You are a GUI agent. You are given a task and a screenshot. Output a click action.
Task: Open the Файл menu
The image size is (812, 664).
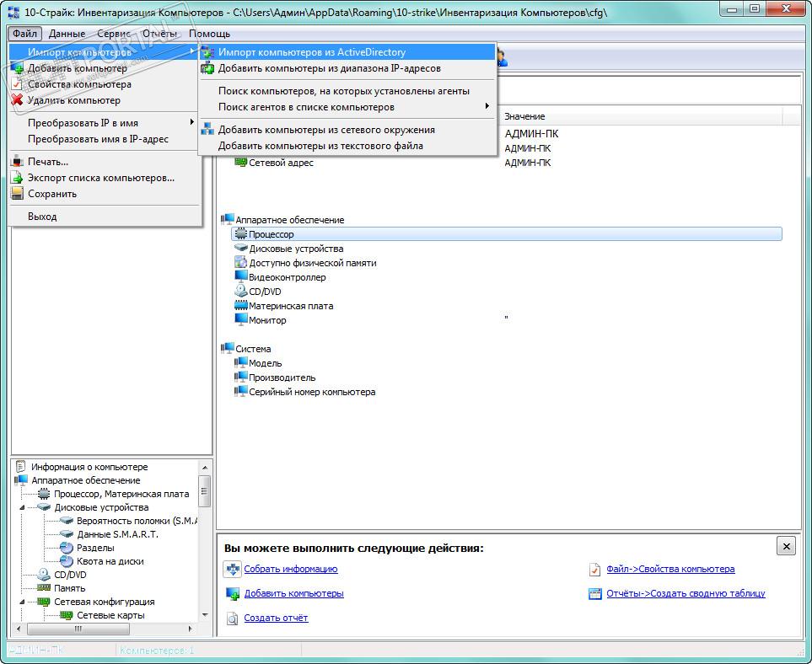24,34
